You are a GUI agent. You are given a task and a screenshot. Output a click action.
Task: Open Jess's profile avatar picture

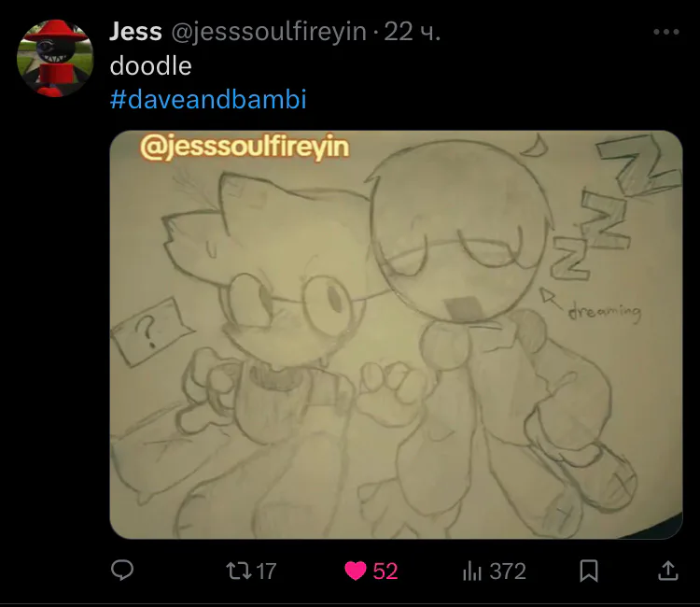pos(55,58)
